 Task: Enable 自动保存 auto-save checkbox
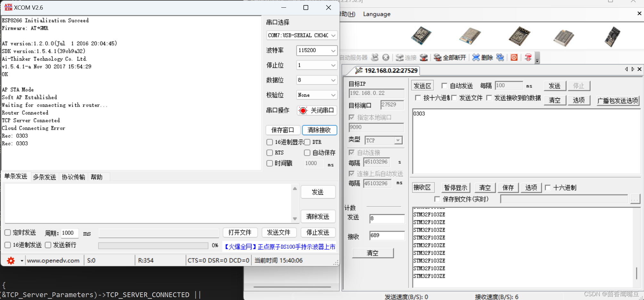point(307,153)
